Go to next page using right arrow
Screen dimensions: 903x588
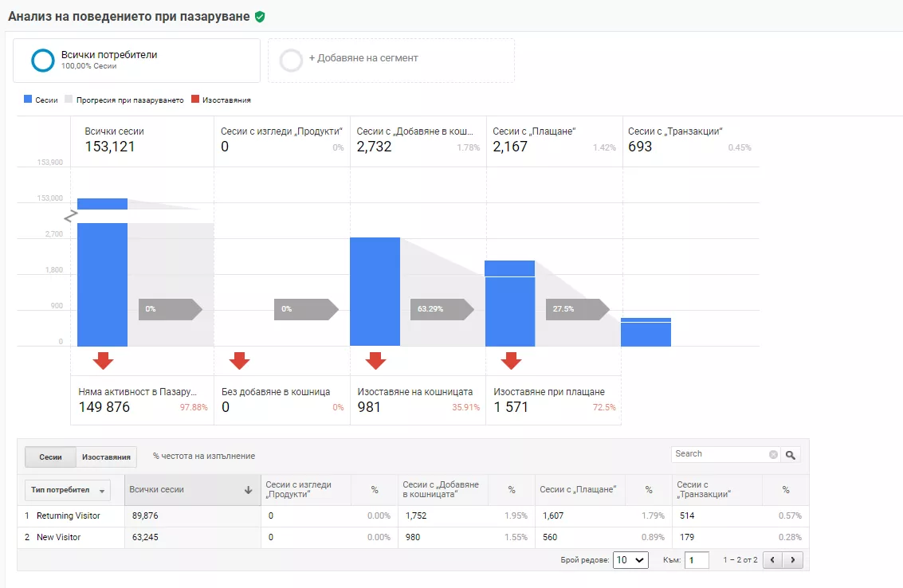pyautogui.click(x=793, y=560)
